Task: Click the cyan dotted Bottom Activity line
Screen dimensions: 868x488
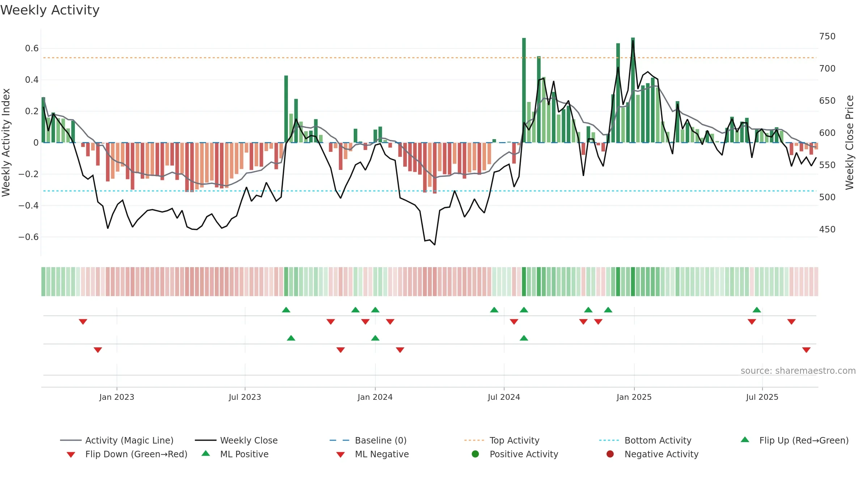Action: click(x=430, y=191)
